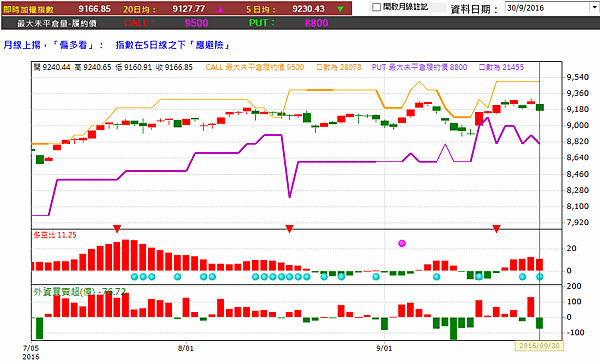Click the date field showing 30/9/2016
The image size is (600, 363).
click(548, 8)
